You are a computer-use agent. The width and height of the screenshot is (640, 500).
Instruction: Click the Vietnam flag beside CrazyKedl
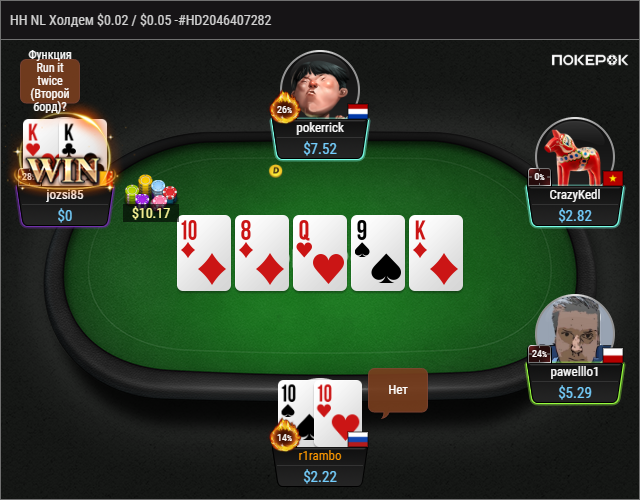pyautogui.click(x=613, y=178)
